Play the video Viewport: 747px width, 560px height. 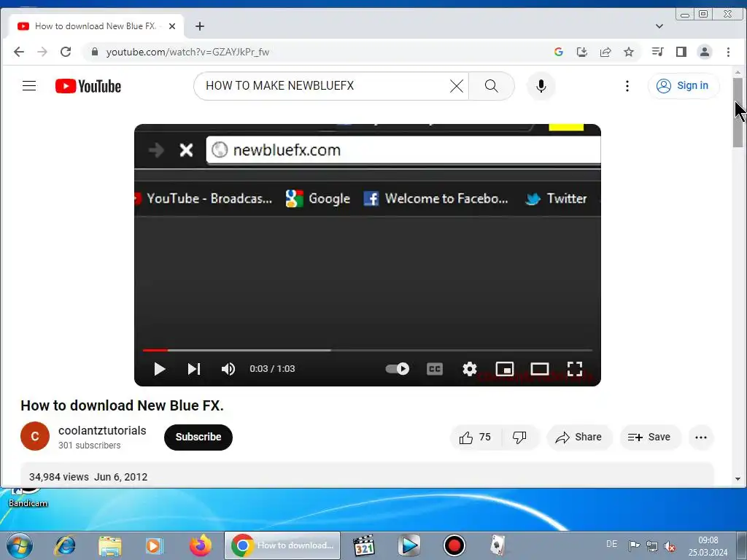[x=159, y=369]
